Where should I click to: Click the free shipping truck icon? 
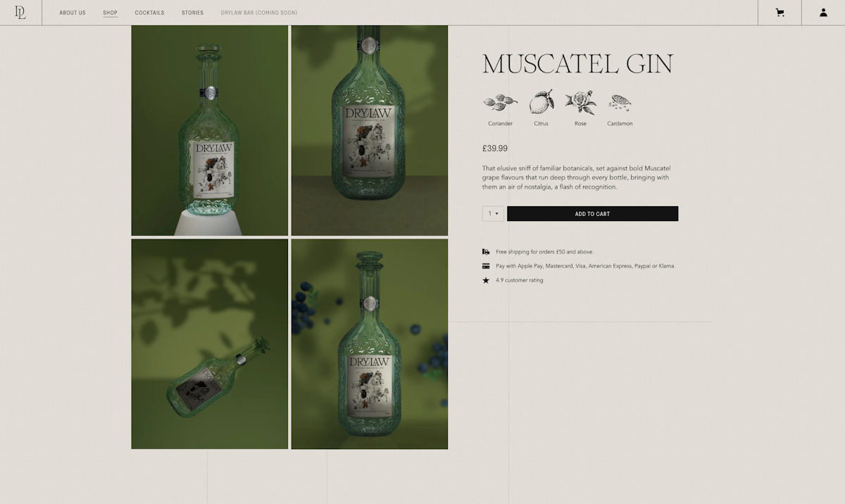tap(486, 251)
